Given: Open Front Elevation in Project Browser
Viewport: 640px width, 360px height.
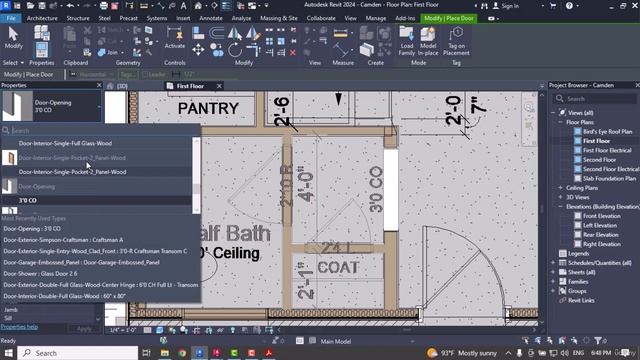Looking at the screenshot, I should pyautogui.click(x=602, y=216).
